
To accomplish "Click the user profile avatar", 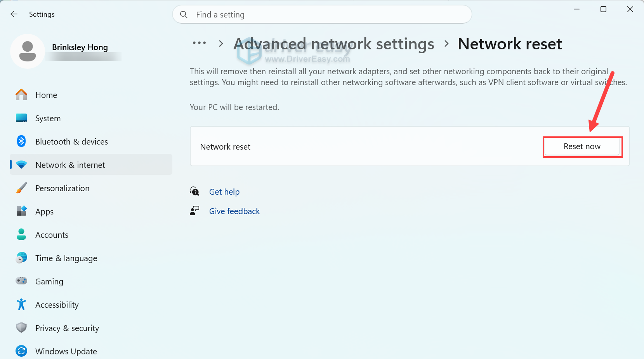I will [x=28, y=51].
